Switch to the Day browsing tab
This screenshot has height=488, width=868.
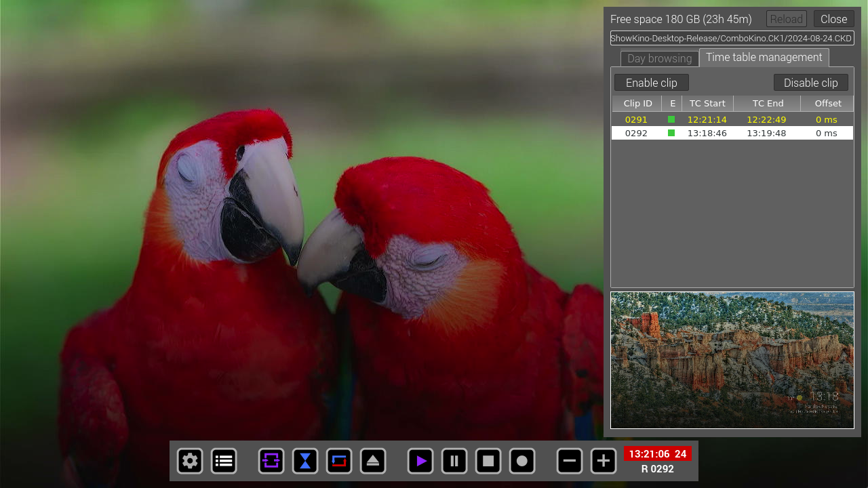click(659, 58)
